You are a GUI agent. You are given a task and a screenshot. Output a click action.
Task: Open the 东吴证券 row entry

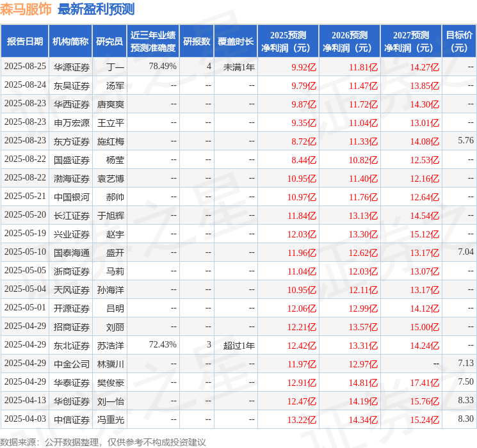coord(71,85)
